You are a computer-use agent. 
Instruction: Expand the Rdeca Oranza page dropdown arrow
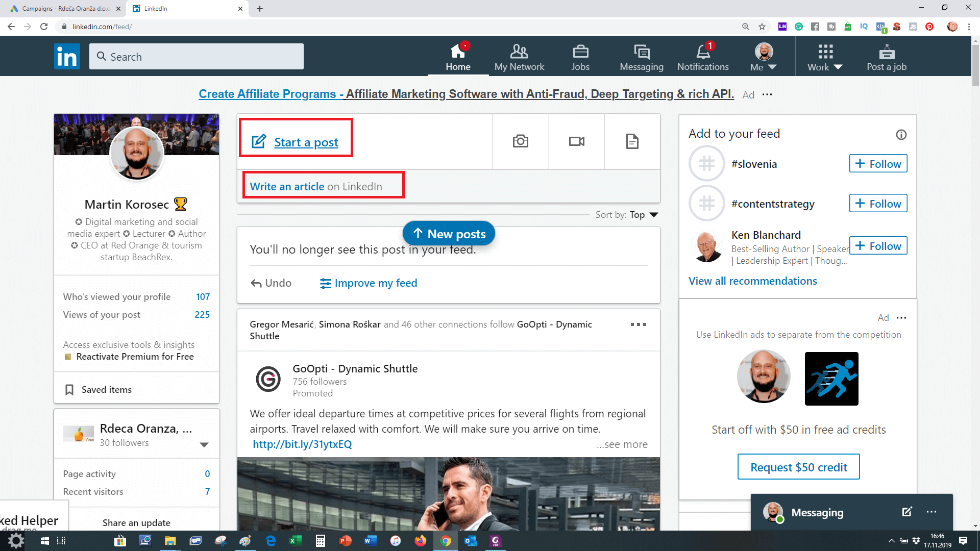pos(204,444)
